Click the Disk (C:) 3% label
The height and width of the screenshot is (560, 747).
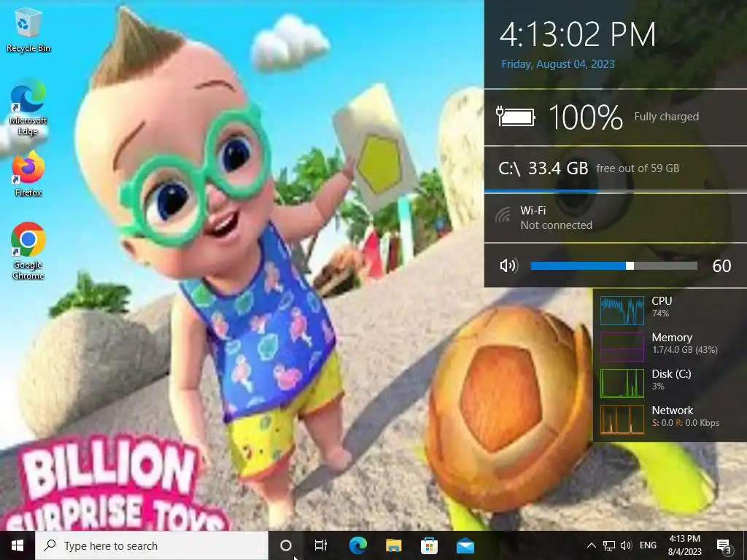point(671,380)
